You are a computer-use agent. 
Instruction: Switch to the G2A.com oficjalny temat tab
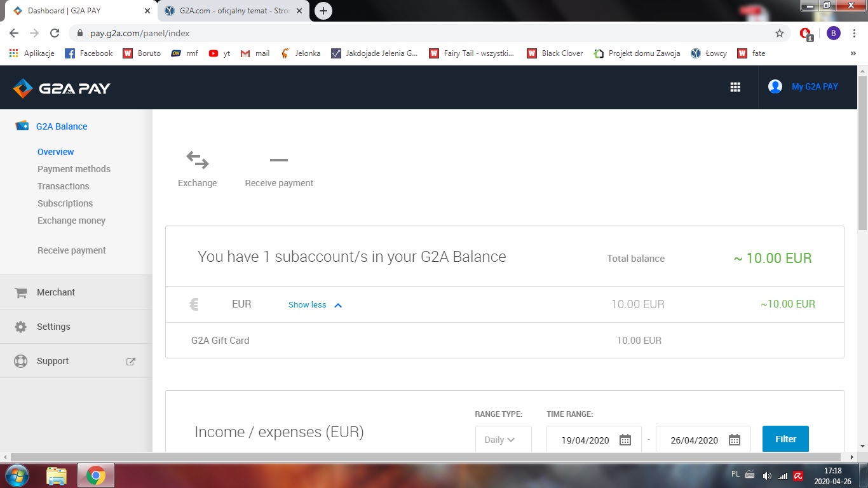pyautogui.click(x=234, y=11)
